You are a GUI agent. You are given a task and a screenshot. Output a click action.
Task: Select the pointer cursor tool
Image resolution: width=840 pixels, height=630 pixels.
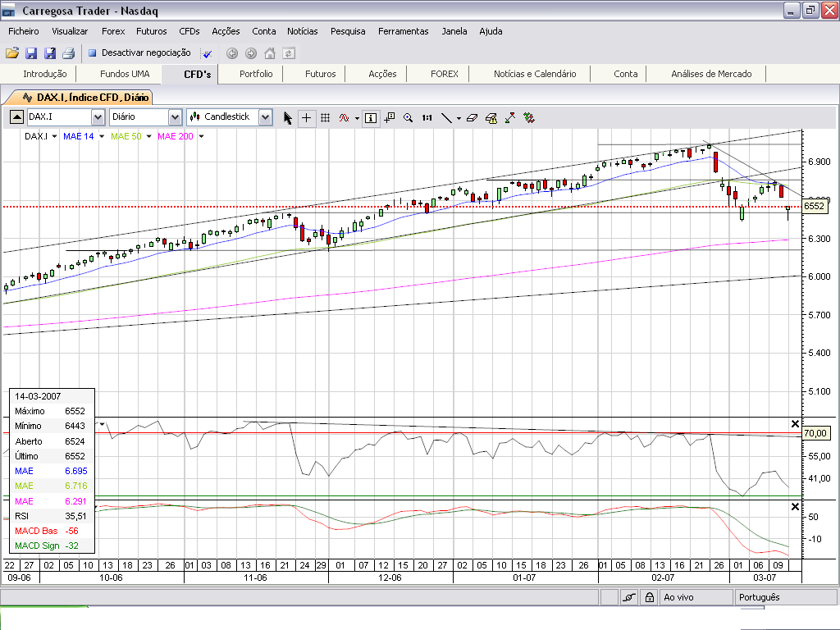(288, 118)
